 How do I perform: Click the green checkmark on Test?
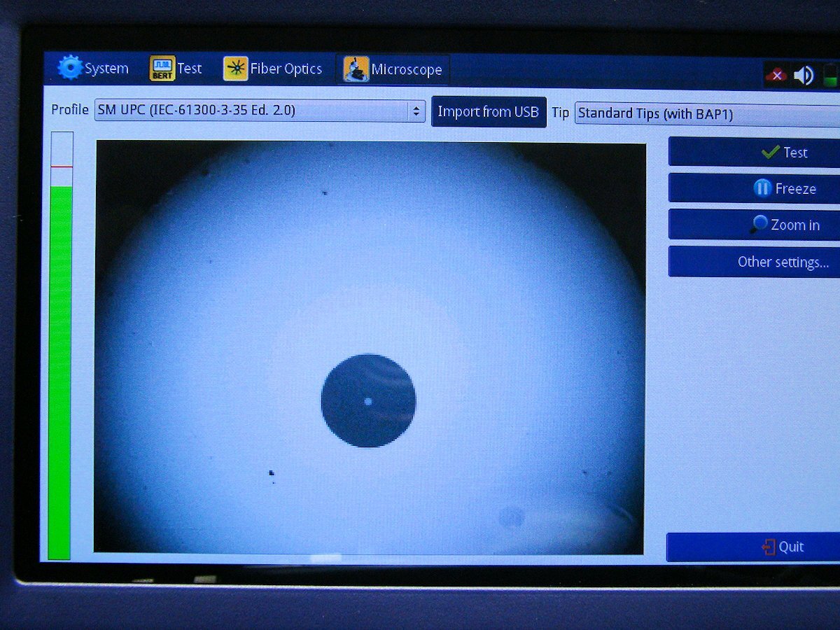coord(771,152)
